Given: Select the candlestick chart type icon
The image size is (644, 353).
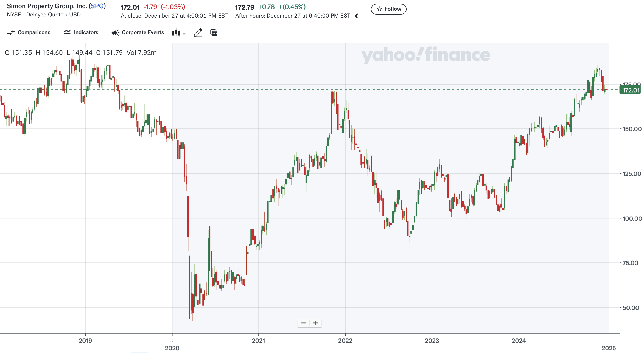Looking at the screenshot, I should pyautogui.click(x=176, y=33).
